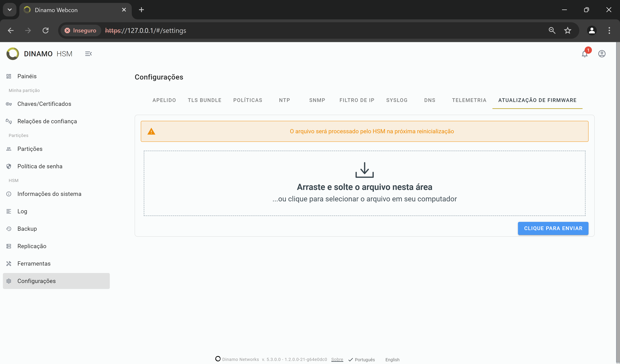This screenshot has width=620, height=364.
Task: Switch to the APELIDO tab
Action: pyautogui.click(x=164, y=100)
